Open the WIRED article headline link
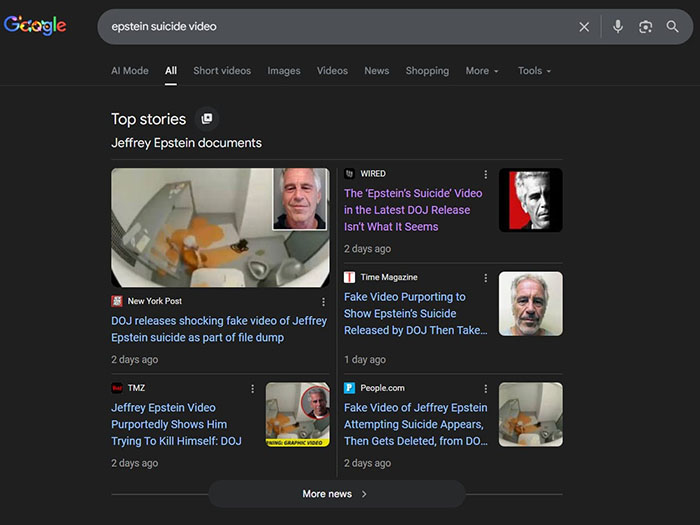 [x=413, y=210]
